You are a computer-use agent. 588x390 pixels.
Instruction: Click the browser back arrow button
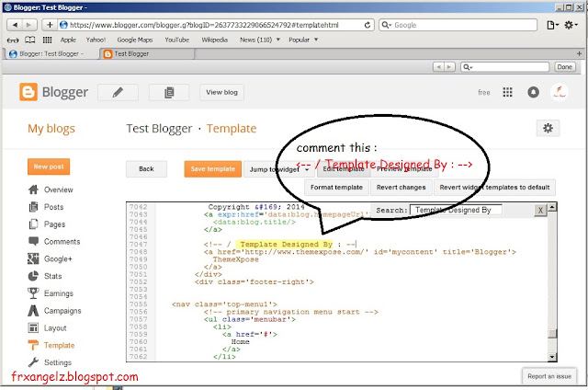click(15, 25)
